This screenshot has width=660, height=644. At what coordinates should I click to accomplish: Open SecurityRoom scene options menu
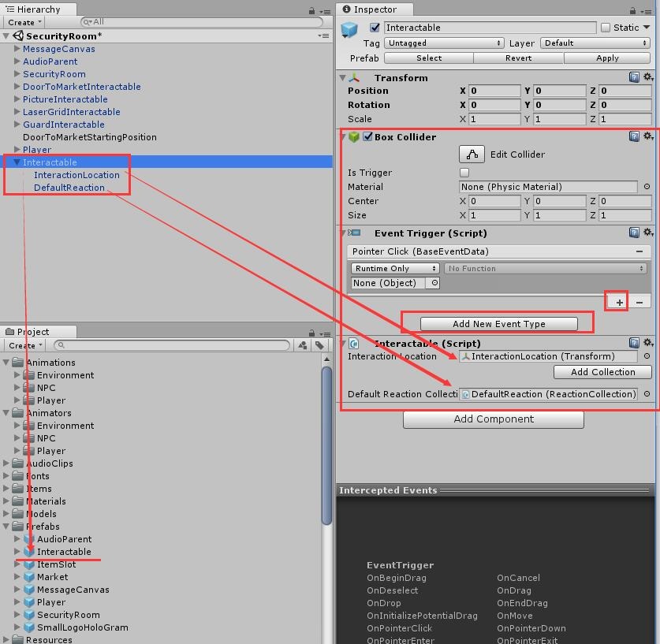point(323,35)
